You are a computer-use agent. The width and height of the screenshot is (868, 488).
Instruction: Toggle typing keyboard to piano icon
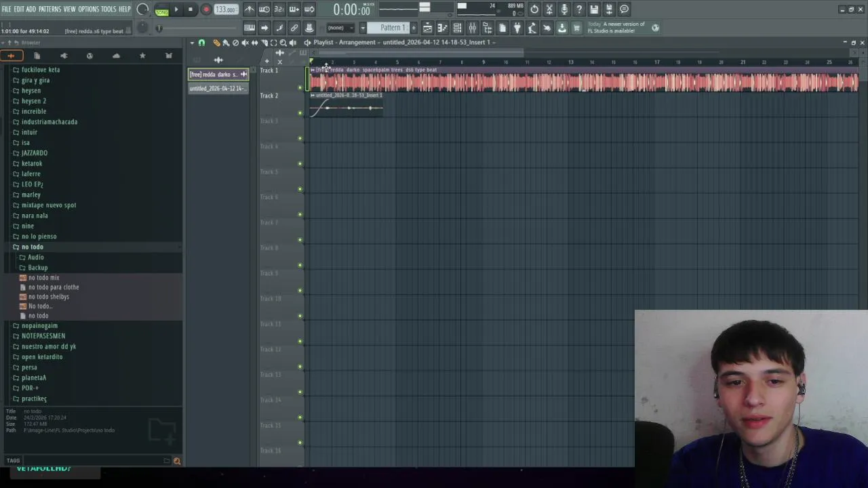(250, 28)
